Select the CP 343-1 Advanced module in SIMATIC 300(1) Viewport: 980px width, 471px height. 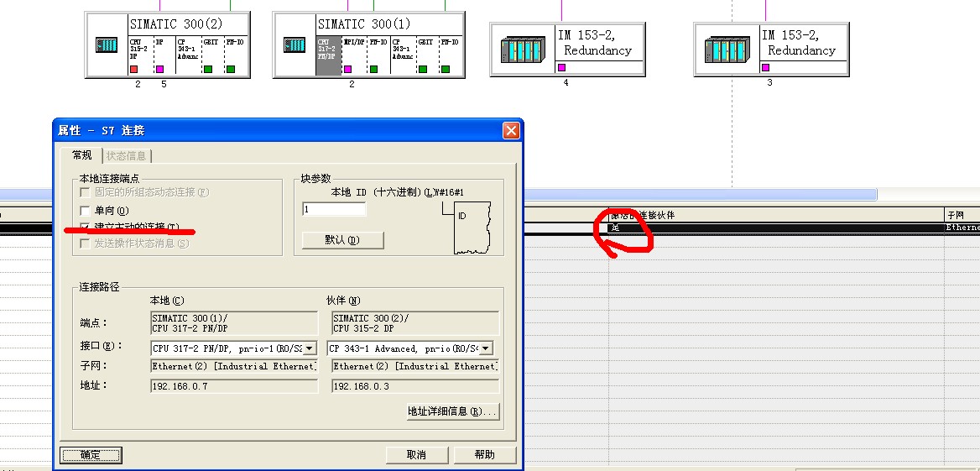click(x=403, y=55)
